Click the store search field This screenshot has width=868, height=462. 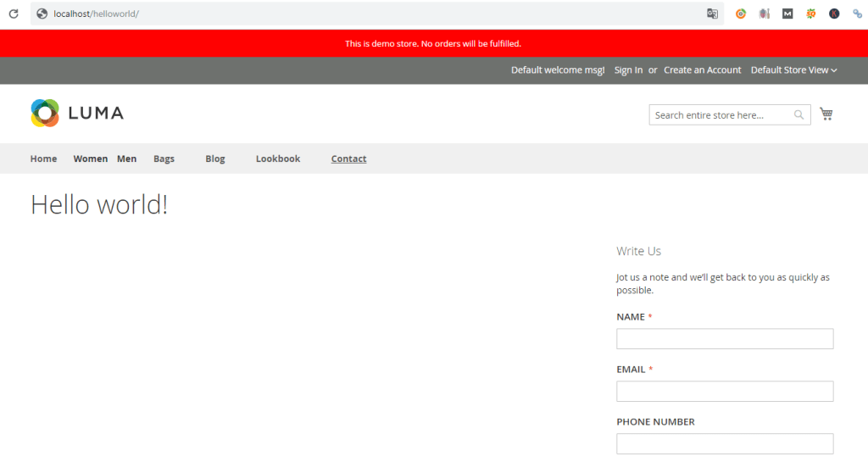[730, 115]
